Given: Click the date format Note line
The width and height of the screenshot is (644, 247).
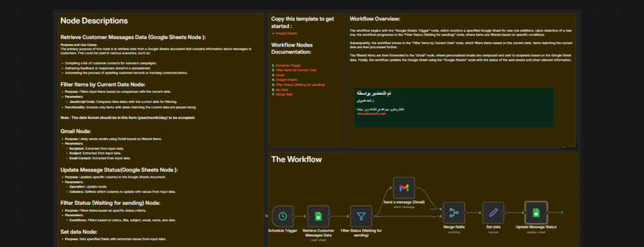Looking at the screenshot, I should [x=128, y=117].
